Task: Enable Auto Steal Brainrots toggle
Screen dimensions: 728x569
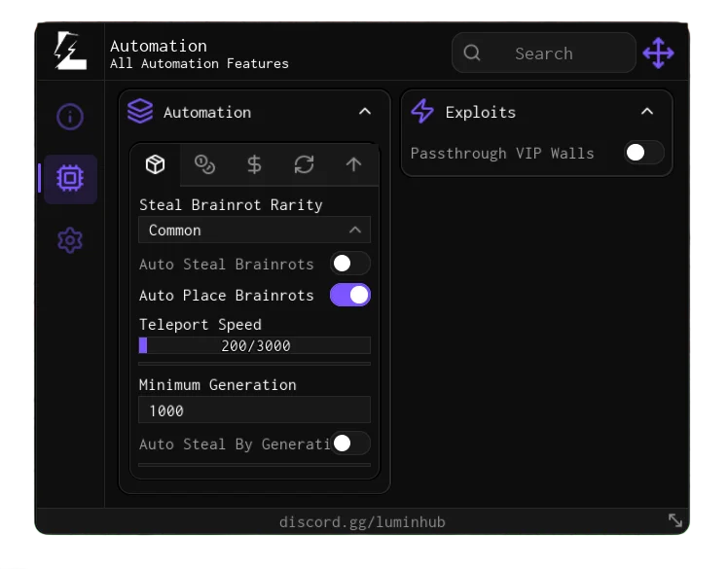Action: 349,264
